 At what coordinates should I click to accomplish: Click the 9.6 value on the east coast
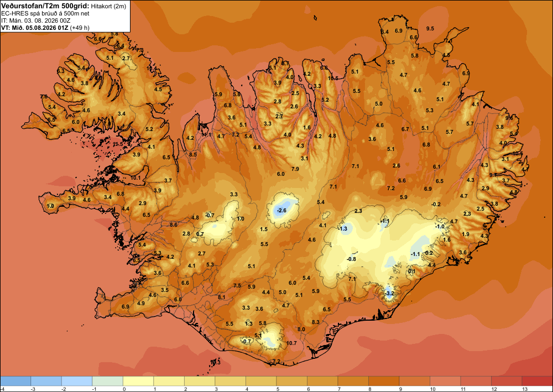tap(509, 118)
